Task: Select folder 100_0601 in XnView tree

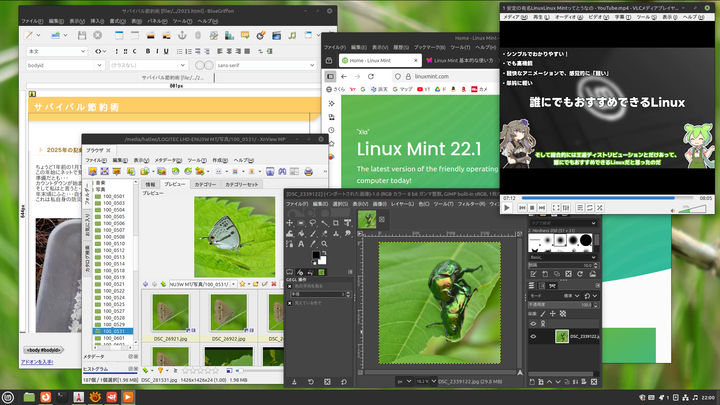Action: click(x=113, y=338)
